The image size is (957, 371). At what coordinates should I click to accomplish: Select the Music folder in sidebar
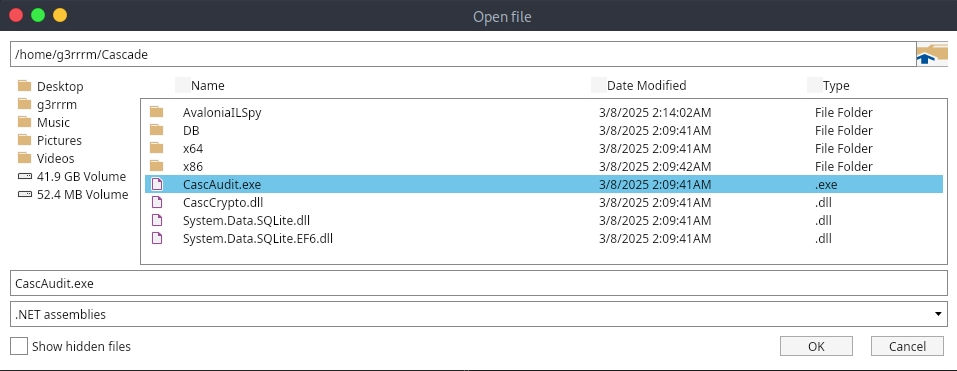(x=44, y=123)
